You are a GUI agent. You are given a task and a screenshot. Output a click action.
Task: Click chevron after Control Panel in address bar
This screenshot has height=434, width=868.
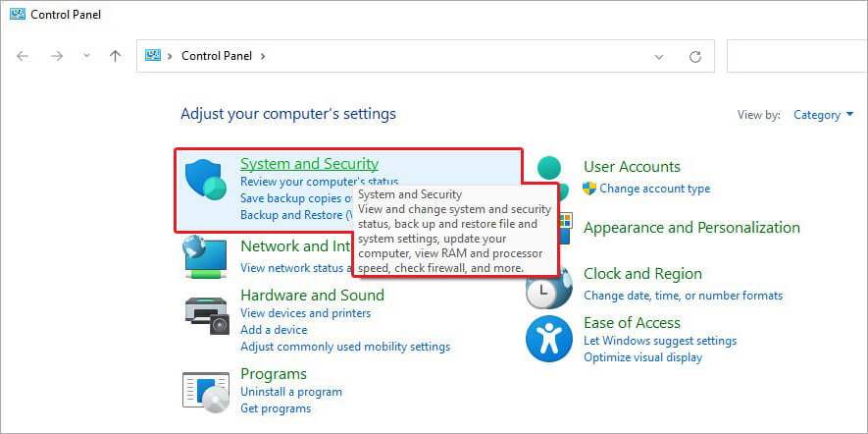point(263,56)
